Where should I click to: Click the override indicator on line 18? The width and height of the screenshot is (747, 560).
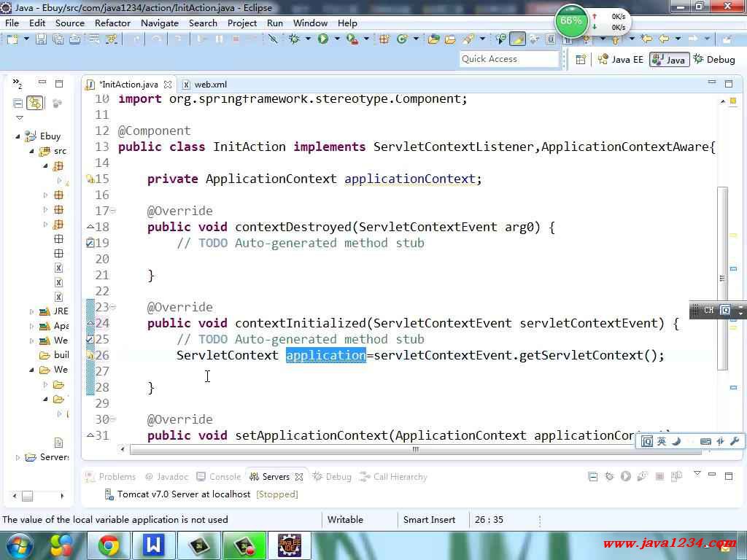click(x=90, y=227)
